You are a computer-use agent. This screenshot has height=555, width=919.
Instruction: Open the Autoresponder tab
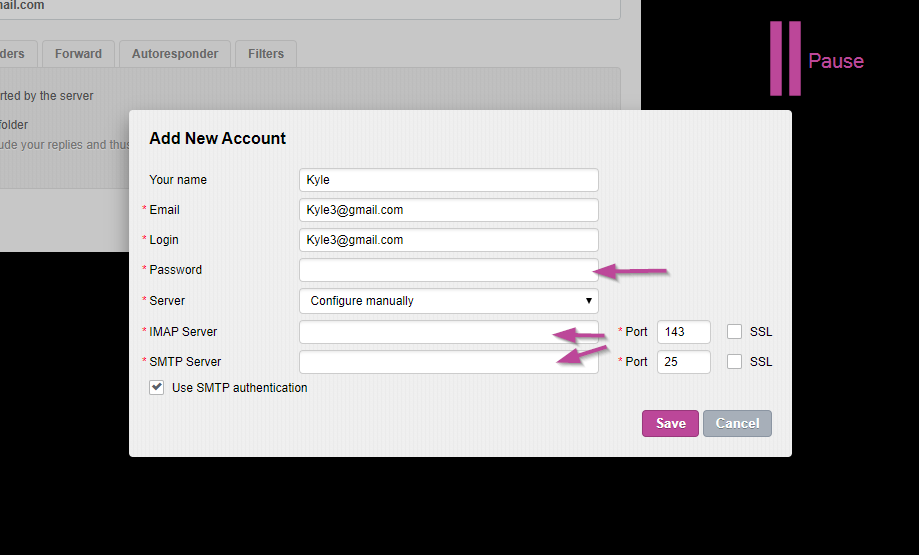tap(175, 54)
